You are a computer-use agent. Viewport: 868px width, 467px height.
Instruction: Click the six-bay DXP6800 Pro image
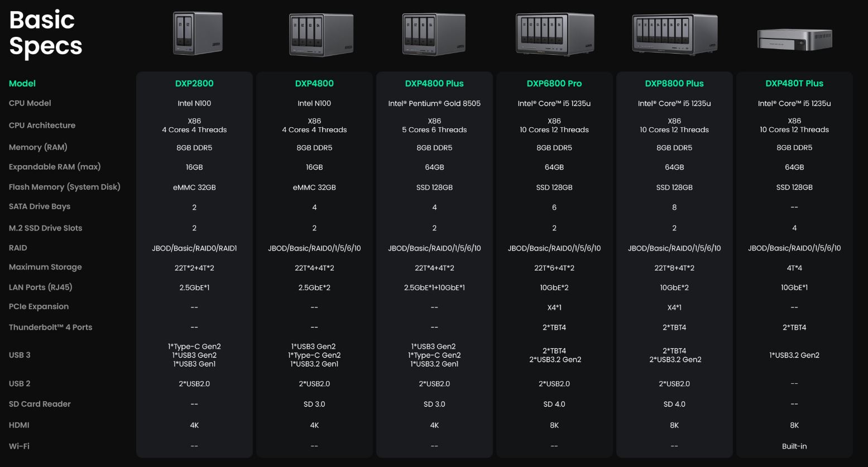click(554, 35)
